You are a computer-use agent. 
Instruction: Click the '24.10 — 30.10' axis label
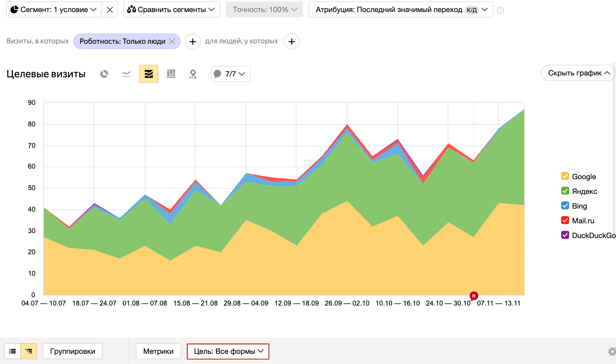pos(448,303)
